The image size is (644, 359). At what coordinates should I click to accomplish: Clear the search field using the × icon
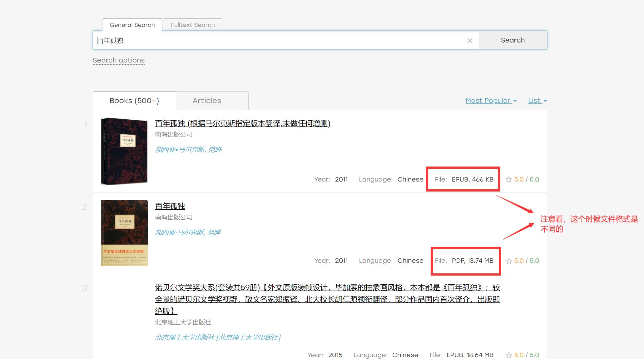[469, 40]
